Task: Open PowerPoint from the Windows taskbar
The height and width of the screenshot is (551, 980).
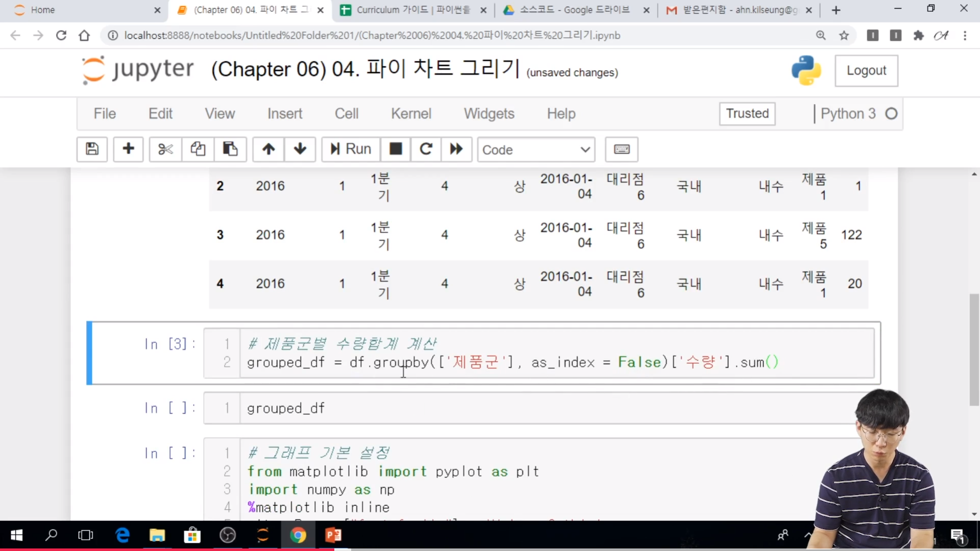Action: pyautogui.click(x=333, y=535)
